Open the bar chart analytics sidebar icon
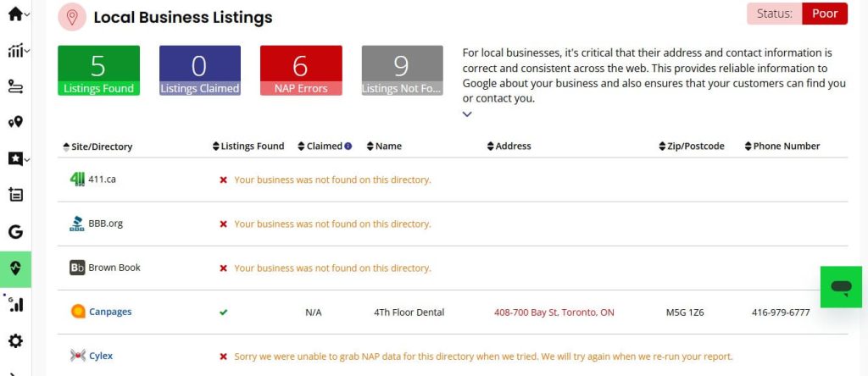 (14, 51)
